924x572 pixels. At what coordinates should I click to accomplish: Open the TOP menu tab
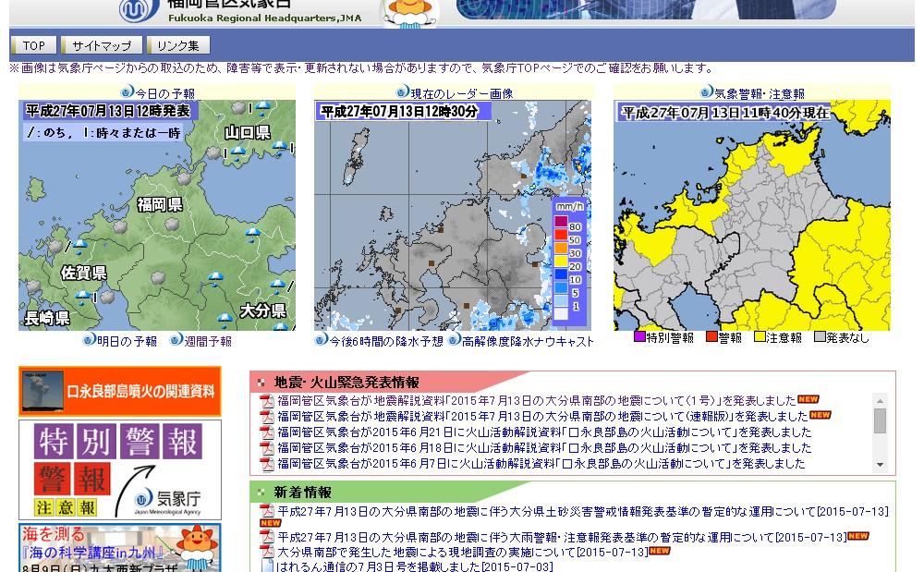pyautogui.click(x=34, y=45)
